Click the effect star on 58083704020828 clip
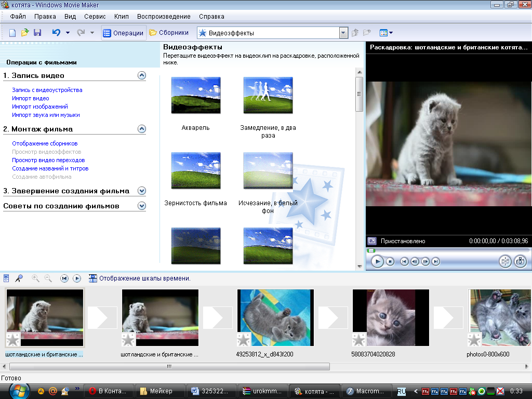Screen dimensions: 532x399 [360, 339]
